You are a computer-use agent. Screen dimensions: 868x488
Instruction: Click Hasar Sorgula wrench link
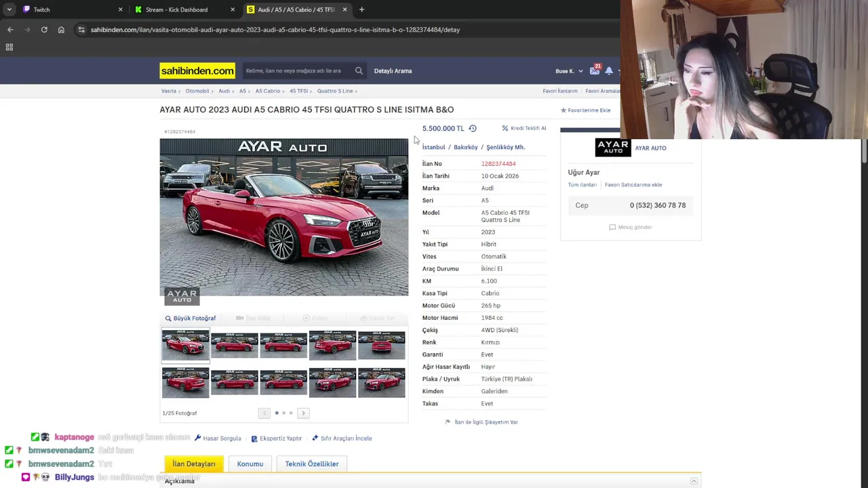coord(218,439)
